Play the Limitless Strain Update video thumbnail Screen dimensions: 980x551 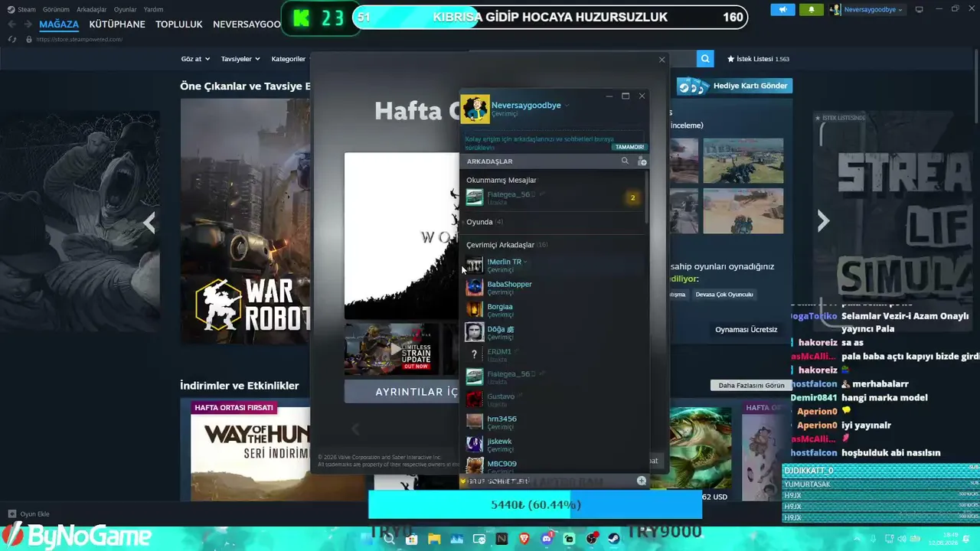point(392,349)
